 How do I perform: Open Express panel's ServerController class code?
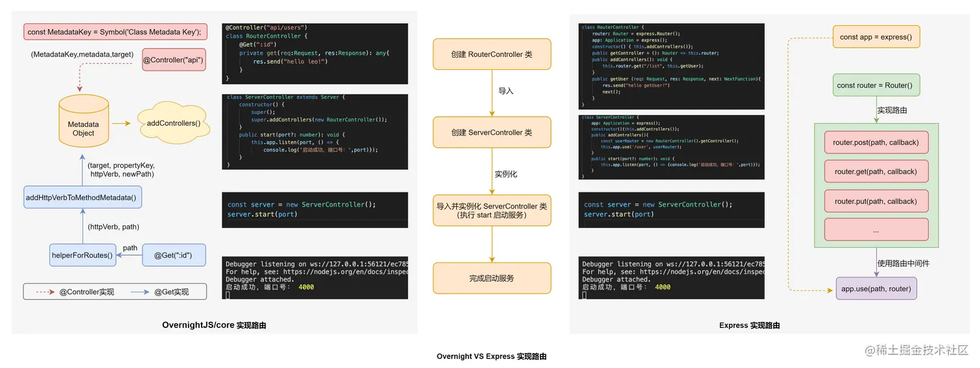tap(671, 146)
